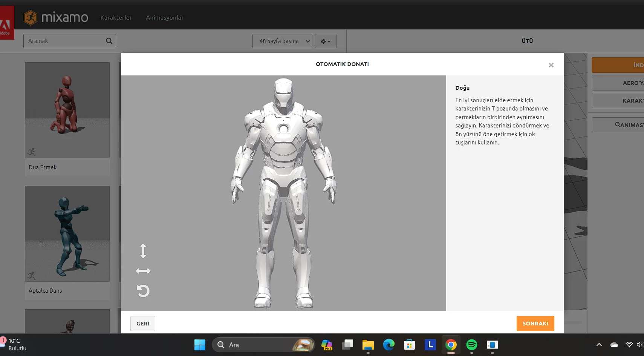Click the taskbar Ara search box
Image resolution: width=644 pixels, height=356 pixels.
click(x=263, y=345)
